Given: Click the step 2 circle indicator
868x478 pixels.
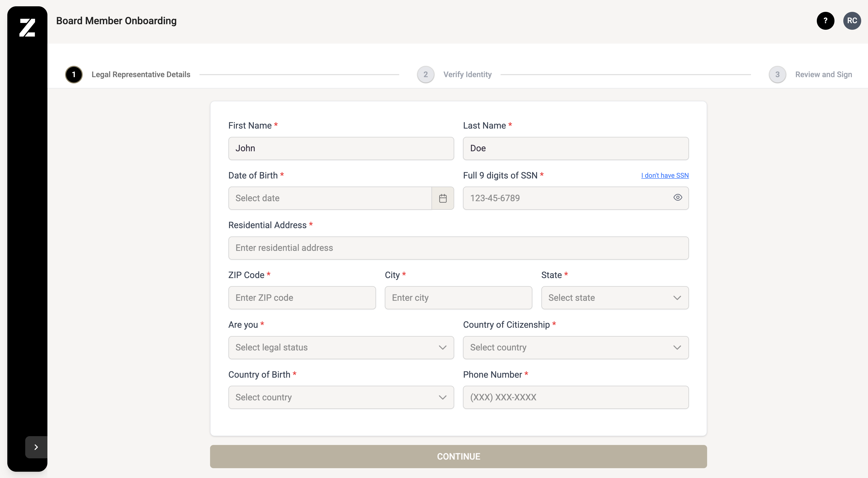Looking at the screenshot, I should pos(425,74).
